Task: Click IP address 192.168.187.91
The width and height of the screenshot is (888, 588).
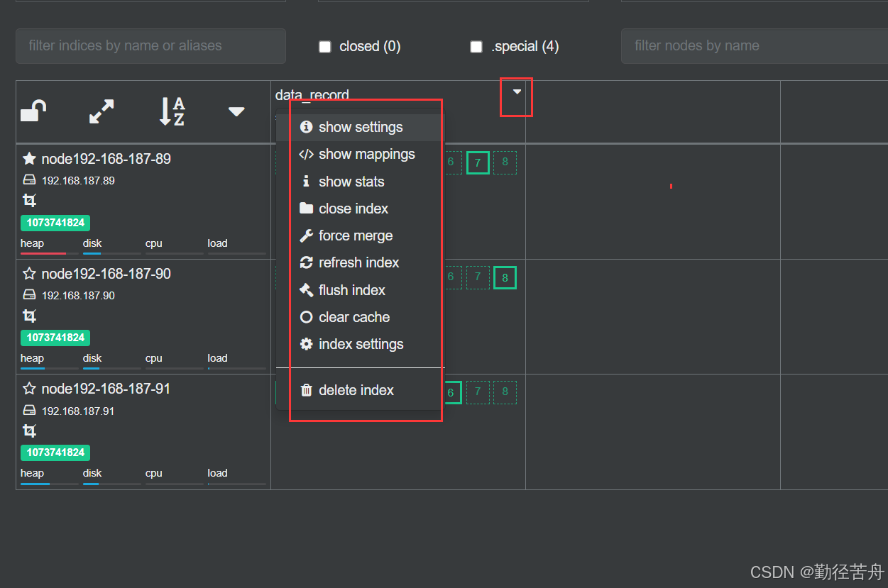Action: (78, 411)
